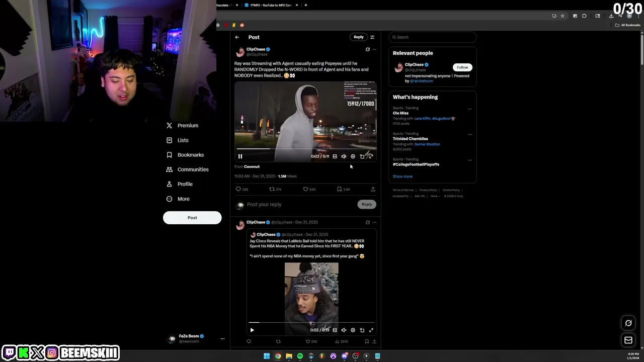Open reply sorting options beside header Reply

click(x=372, y=37)
